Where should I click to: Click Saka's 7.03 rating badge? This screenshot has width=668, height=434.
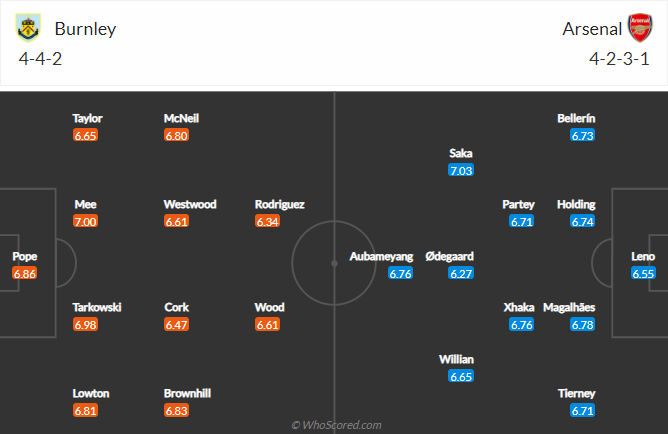pos(461,171)
